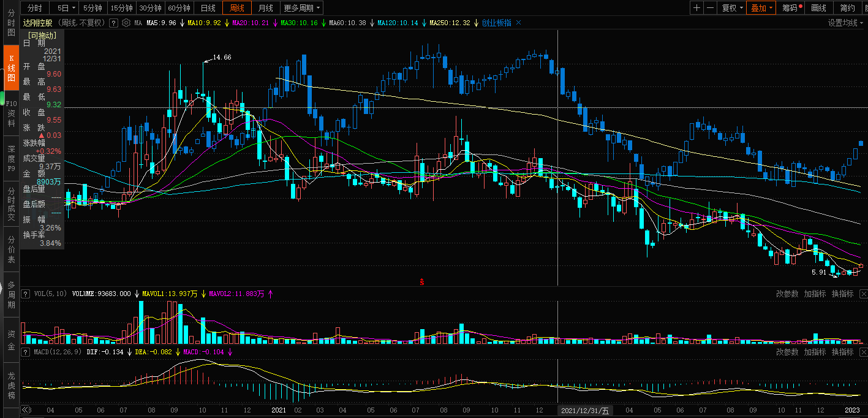Open the MA indicator settings gear icon

pyautogui.click(x=126, y=23)
